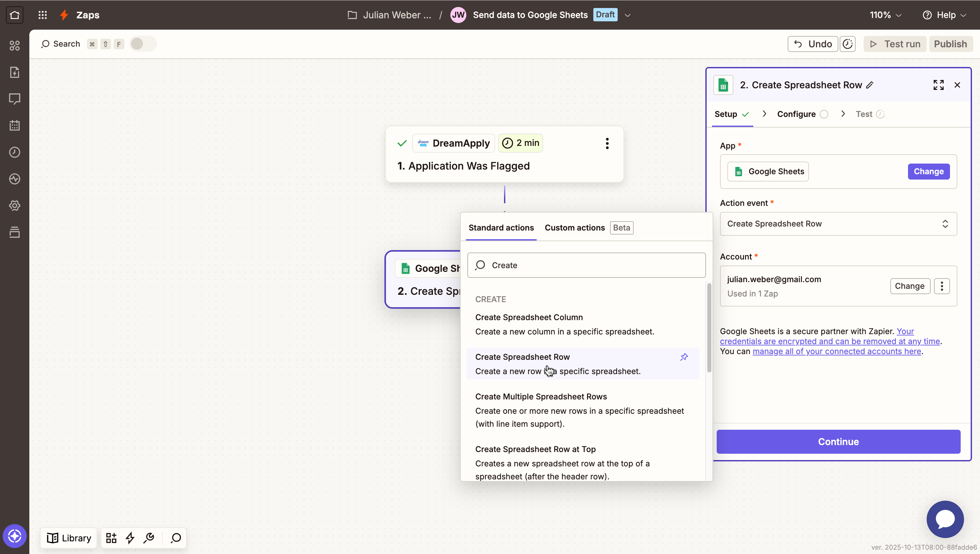Open the speech bubble notes icon in sidebar
The width and height of the screenshot is (980, 554).
14,99
